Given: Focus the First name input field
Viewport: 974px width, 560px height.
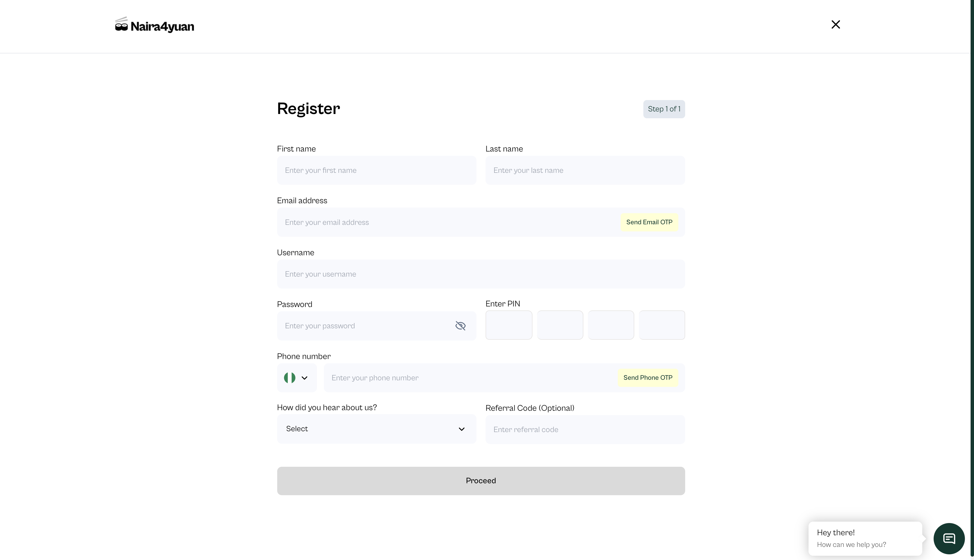Looking at the screenshot, I should (376, 170).
